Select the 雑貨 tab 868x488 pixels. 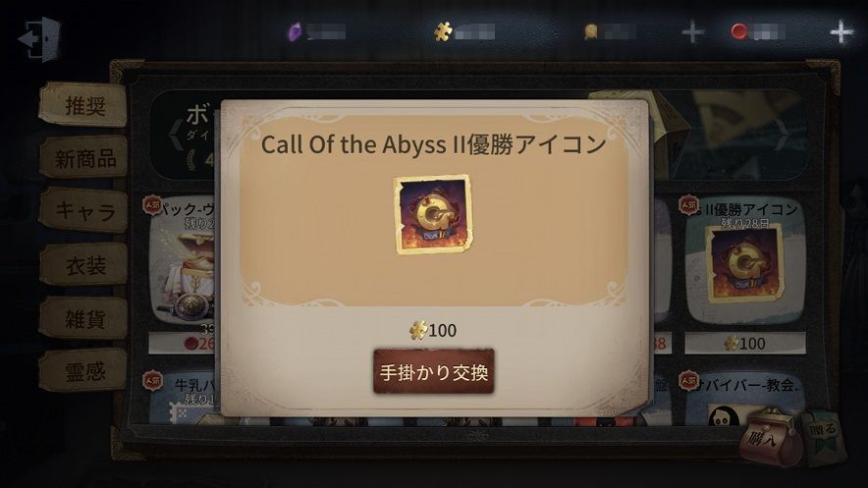[x=84, y=318]
